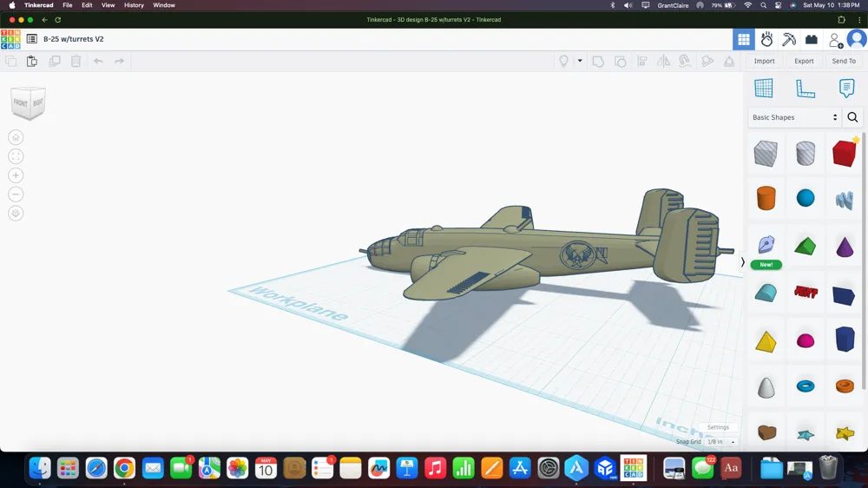868x488 pixels.
Task: Select the Ruler tool
Action: tap(805, 88)
